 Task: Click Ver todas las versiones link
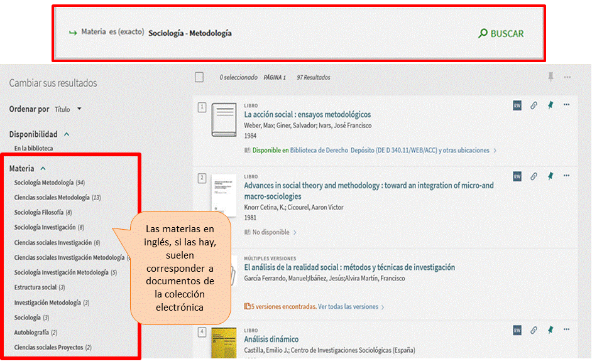[350, 307]
